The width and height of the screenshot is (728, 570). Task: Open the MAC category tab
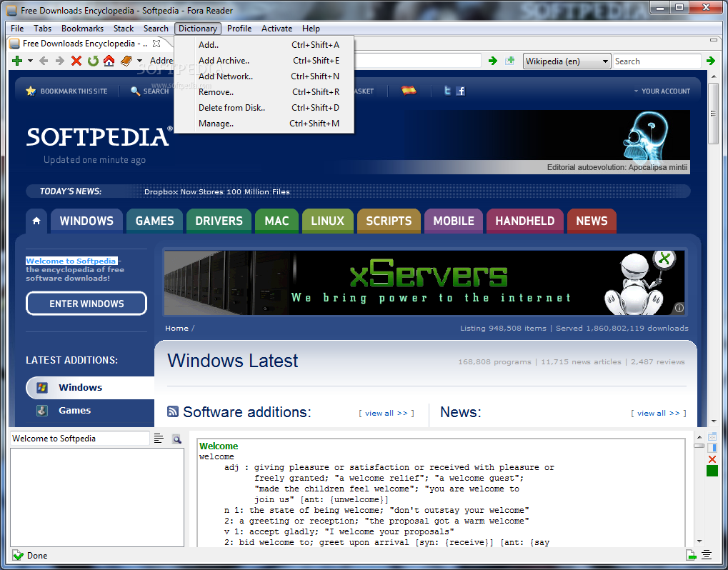pyautogui.click(x=276, y=221)
